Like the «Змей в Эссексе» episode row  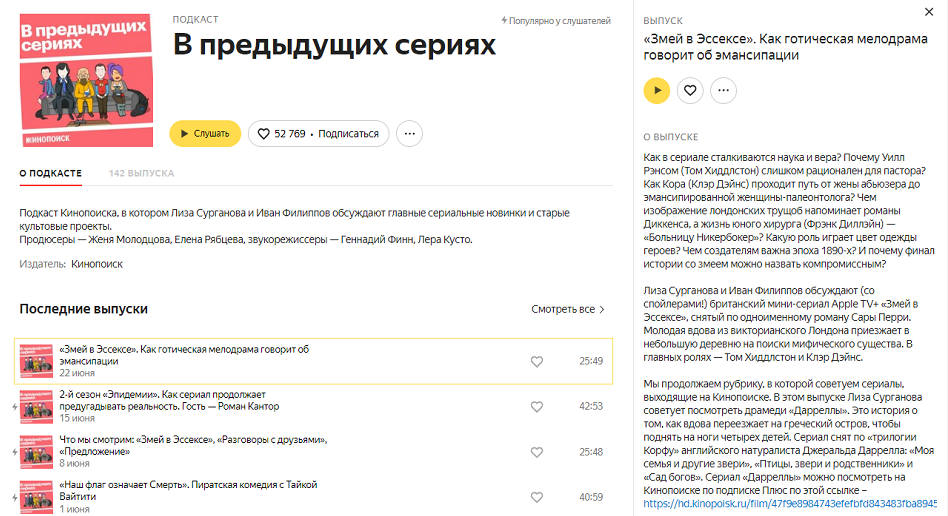click(x=537, y=362)
